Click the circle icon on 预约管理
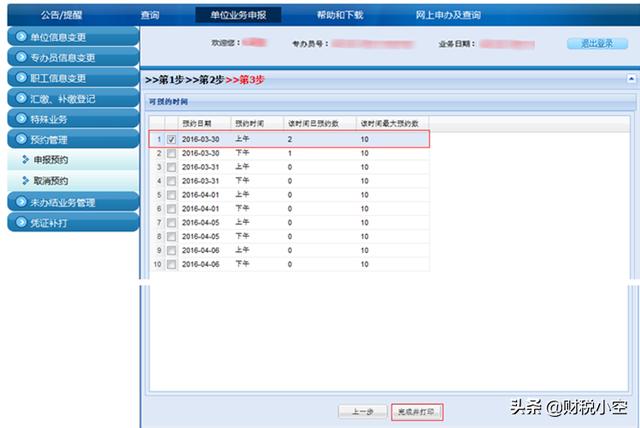Screen dimensions: 640x428 click(x=21, y=139)
